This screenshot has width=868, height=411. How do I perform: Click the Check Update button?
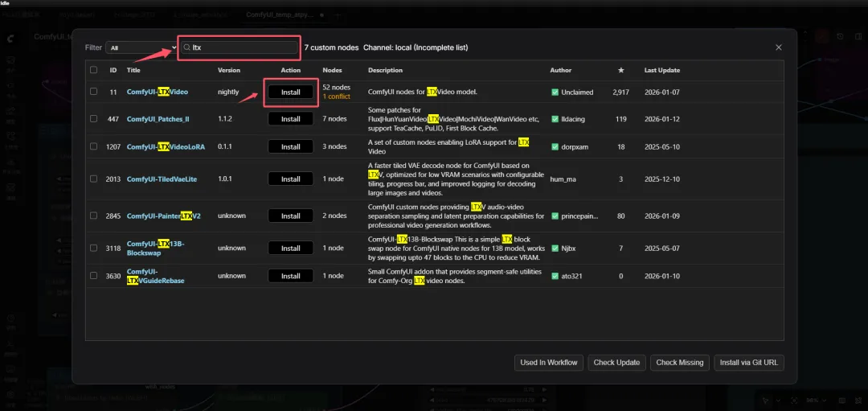(616, 362)
